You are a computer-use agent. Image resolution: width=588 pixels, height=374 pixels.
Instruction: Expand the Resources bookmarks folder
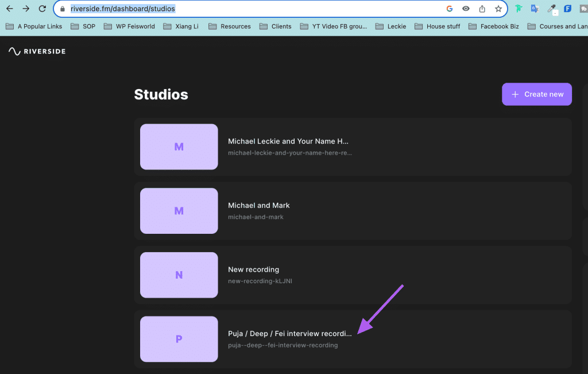tap(230, 26)
